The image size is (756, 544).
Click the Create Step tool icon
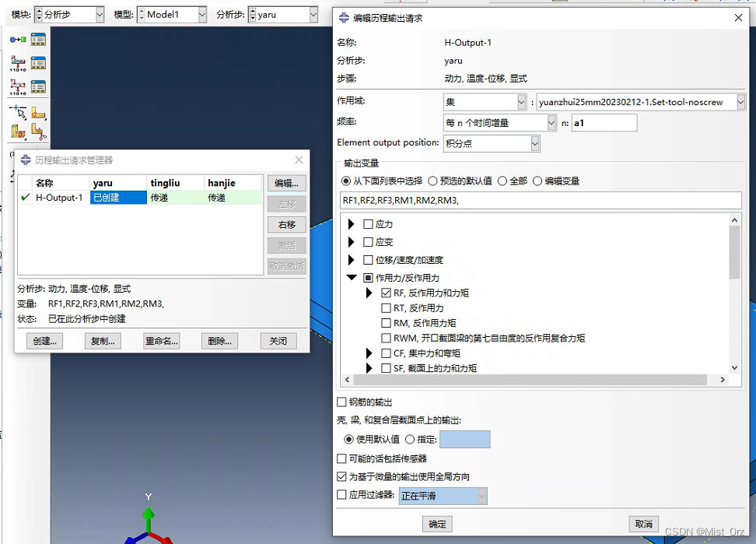[18, 40]
